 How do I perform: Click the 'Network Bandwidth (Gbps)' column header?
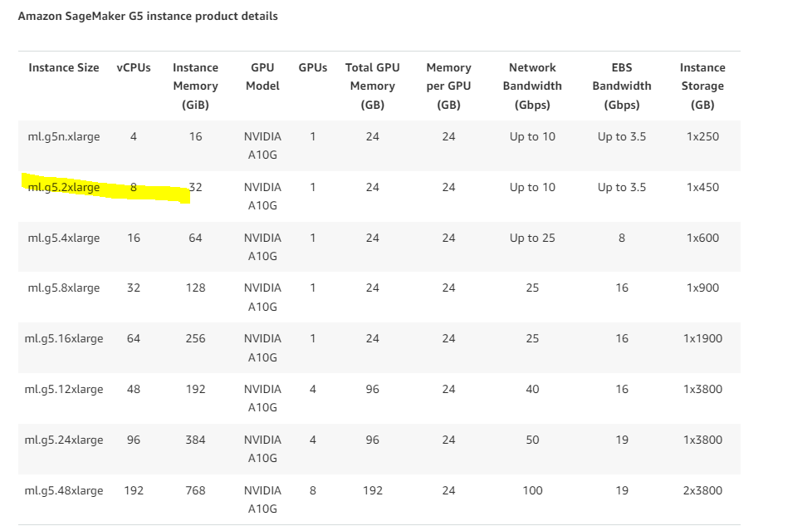pyautogui.click(x=532, y=86)
